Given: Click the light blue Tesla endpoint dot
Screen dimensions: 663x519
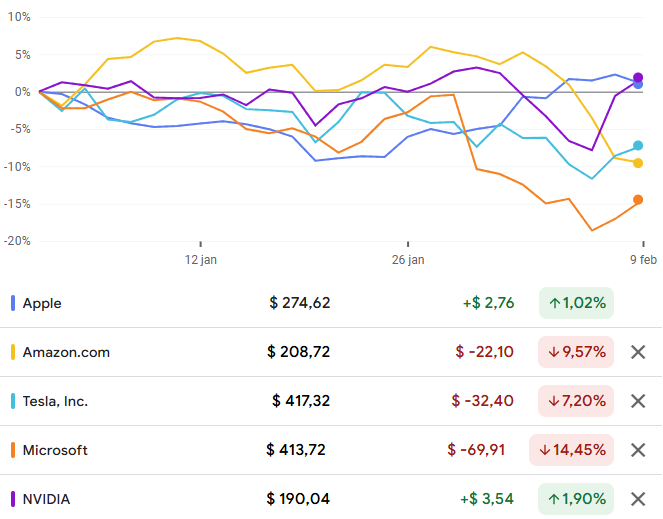Looking at the screenshot, I should pyautogui.click(x=638, y=146).
